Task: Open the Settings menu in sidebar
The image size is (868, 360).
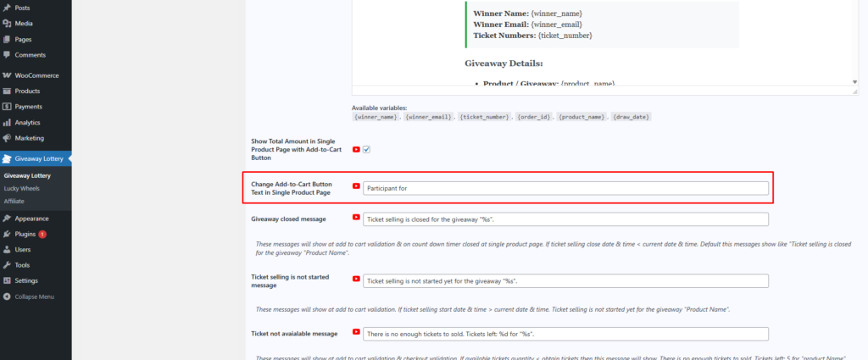Action: 26,280
